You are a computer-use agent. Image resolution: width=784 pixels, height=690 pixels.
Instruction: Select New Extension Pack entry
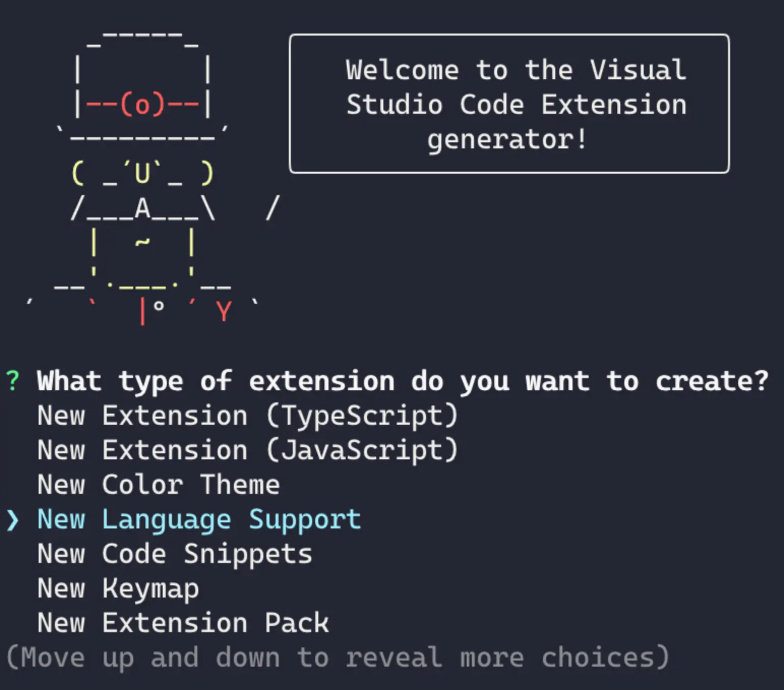(183, 623)
